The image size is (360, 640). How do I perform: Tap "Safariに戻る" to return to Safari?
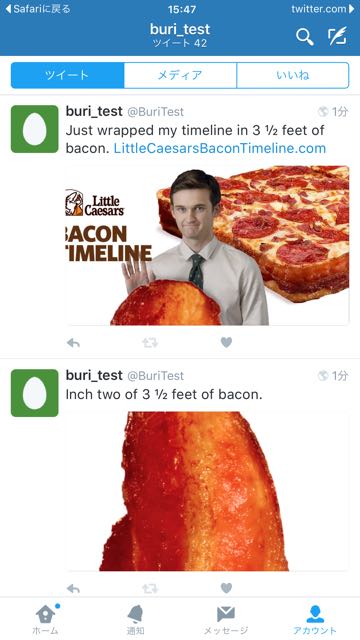(x=38, y=9)
